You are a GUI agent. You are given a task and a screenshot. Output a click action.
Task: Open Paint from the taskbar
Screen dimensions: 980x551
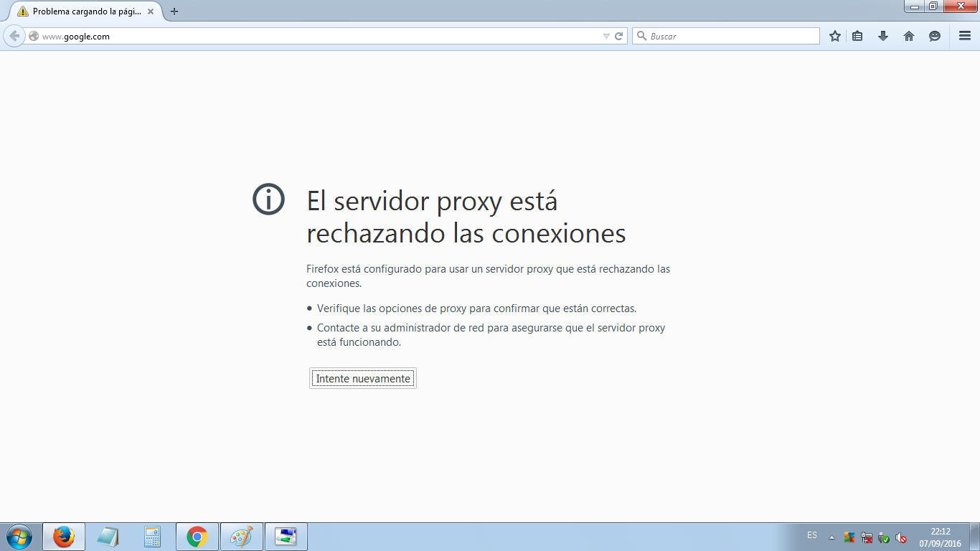coord(242,537)
